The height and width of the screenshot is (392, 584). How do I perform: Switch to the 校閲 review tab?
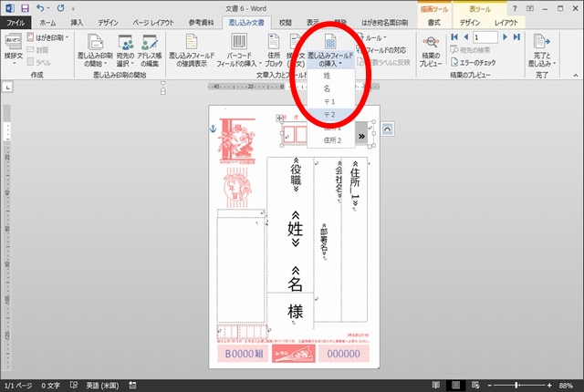point(286,23)
